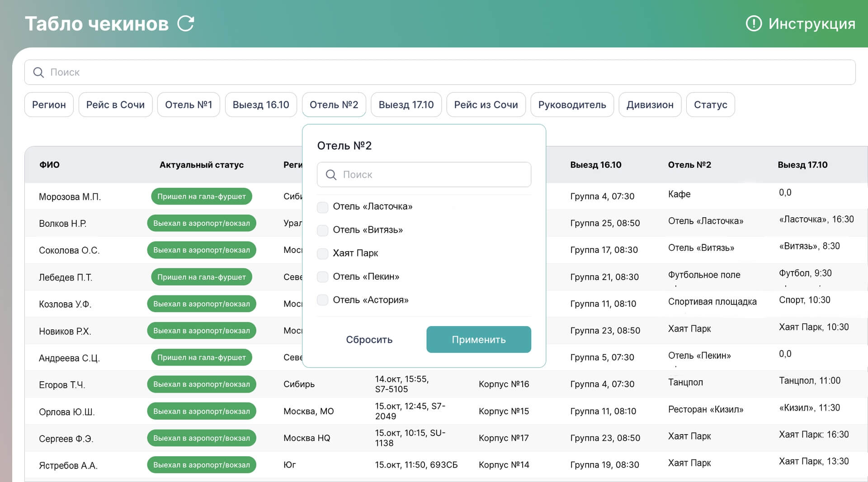Expand the Статус filter dropdown

(710, 105)
